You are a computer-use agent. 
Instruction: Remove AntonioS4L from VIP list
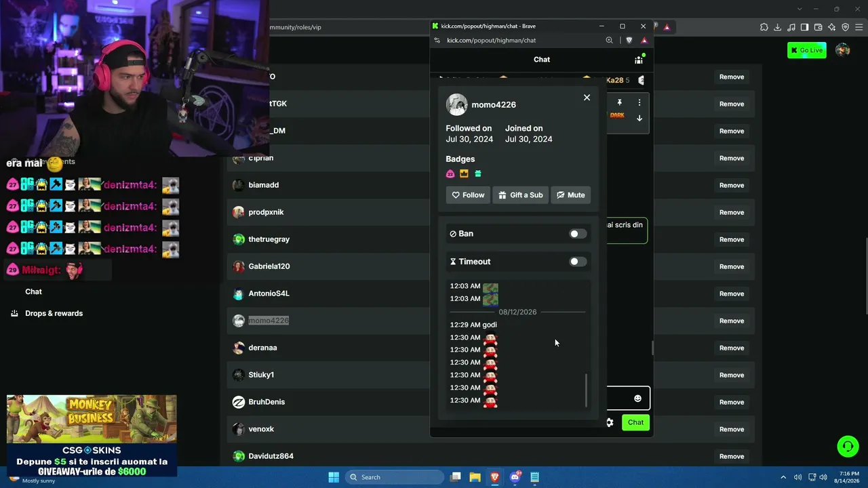pos(732,293)
